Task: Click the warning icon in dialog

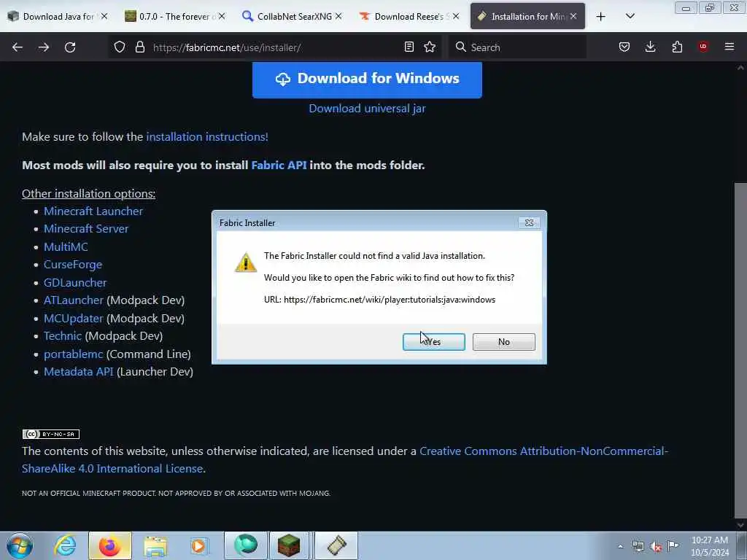Action: tap(246, 262)
